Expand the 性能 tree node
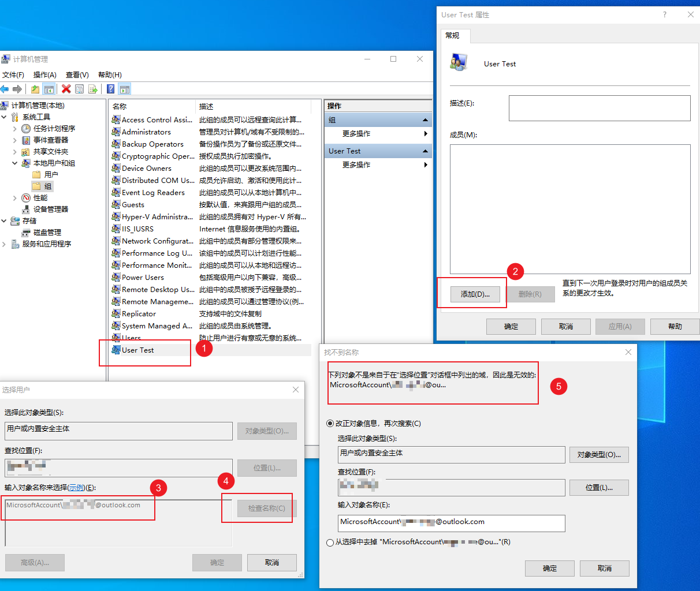 click(x=15, y=198)
